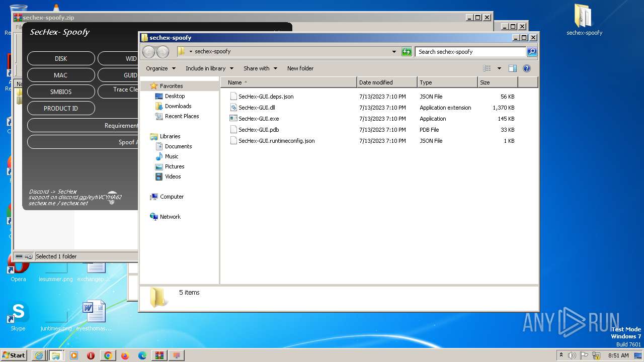Open Libraries in navigation pane

pyautogui.click(x=170, y=136)
